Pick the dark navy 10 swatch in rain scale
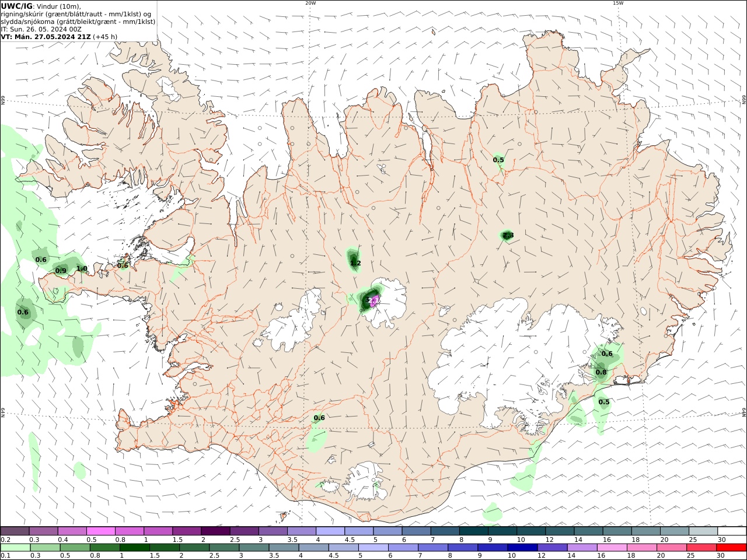 tap(522, 548)
